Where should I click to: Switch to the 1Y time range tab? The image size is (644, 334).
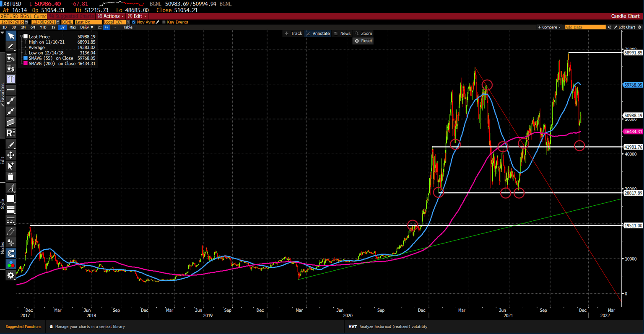tap(53, 27)
